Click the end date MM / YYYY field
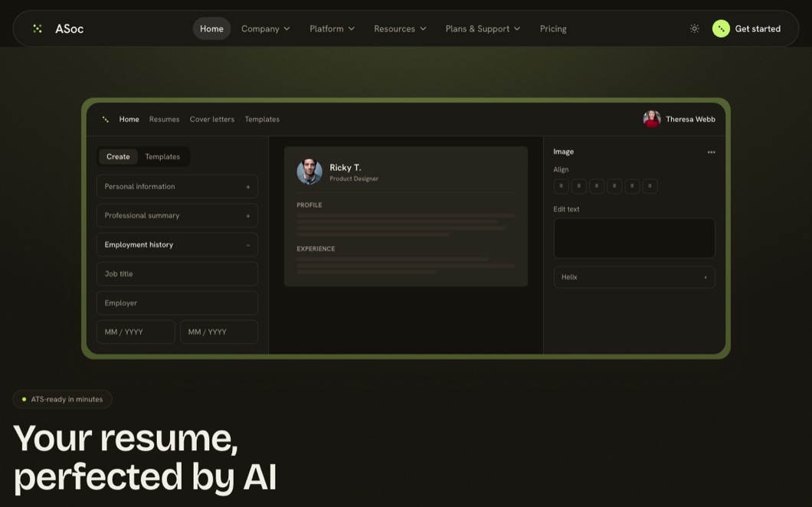 [219, 332]
